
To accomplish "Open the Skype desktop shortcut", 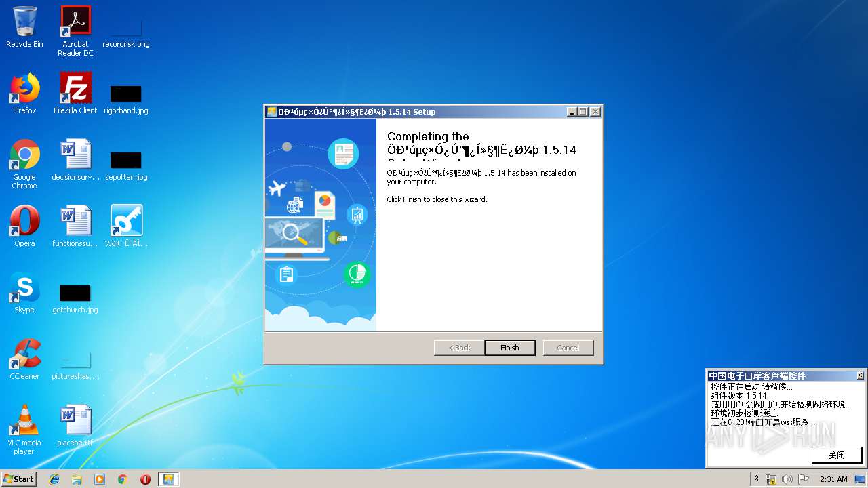I will click(x=24, y=293).
